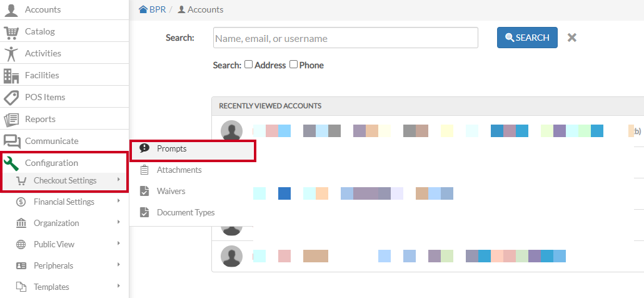Expand Checkout Settings submenu arrow
Image resolution: width=644 pixels, height=298 pixels.
[118, 180]
